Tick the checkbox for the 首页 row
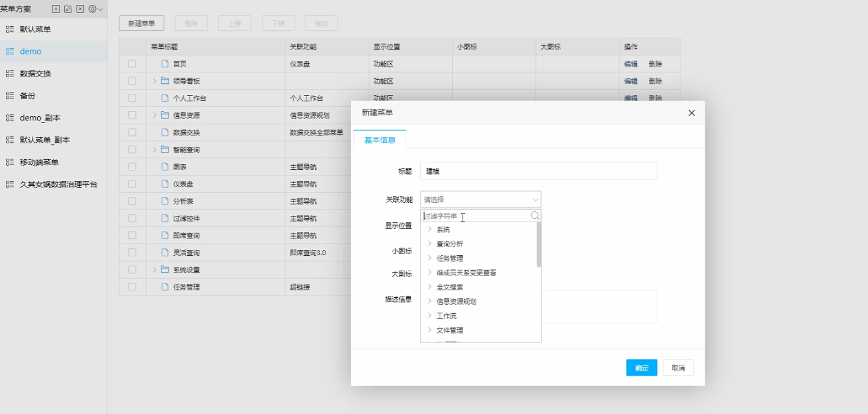The width and height of the screenshot is (868, 414). [x=132, y=64]
